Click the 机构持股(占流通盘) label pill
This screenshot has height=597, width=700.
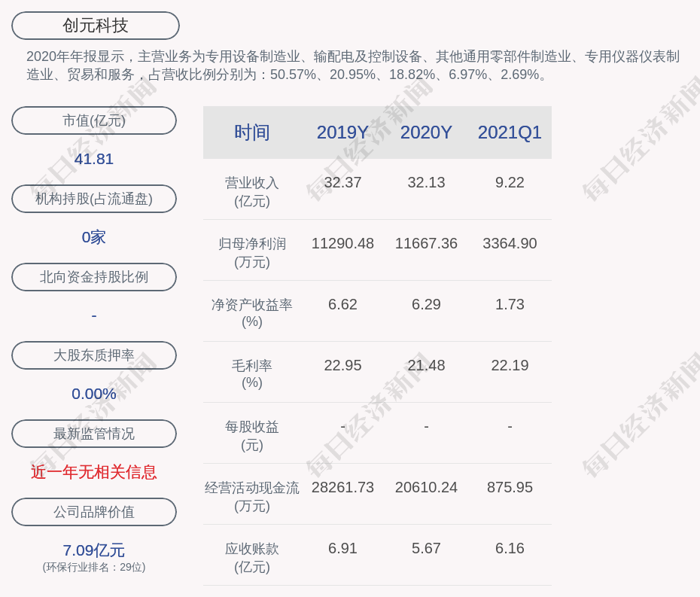point(94,199)
